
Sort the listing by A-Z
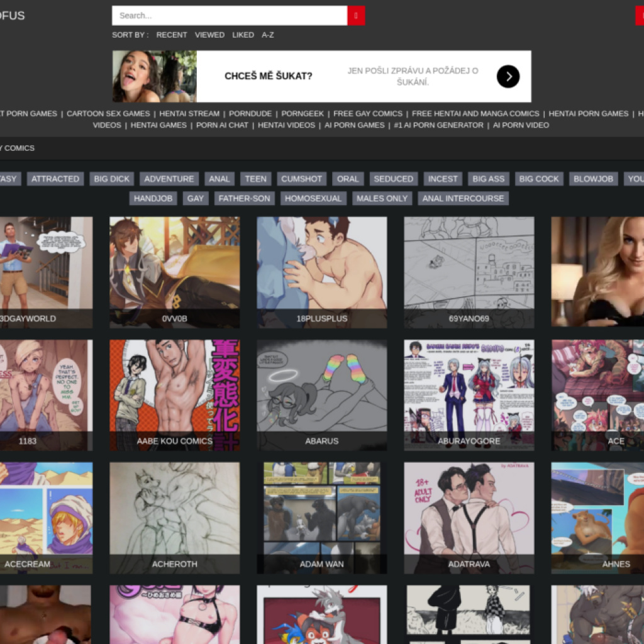[x=268, y=35]
